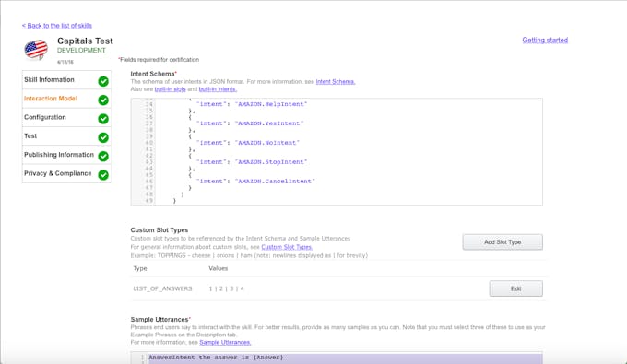Image resolution: width=627 pixels, height=364 pixels.
Task: Click the AMAZON.HelpIntent line in schema
Action: point(252,104)
